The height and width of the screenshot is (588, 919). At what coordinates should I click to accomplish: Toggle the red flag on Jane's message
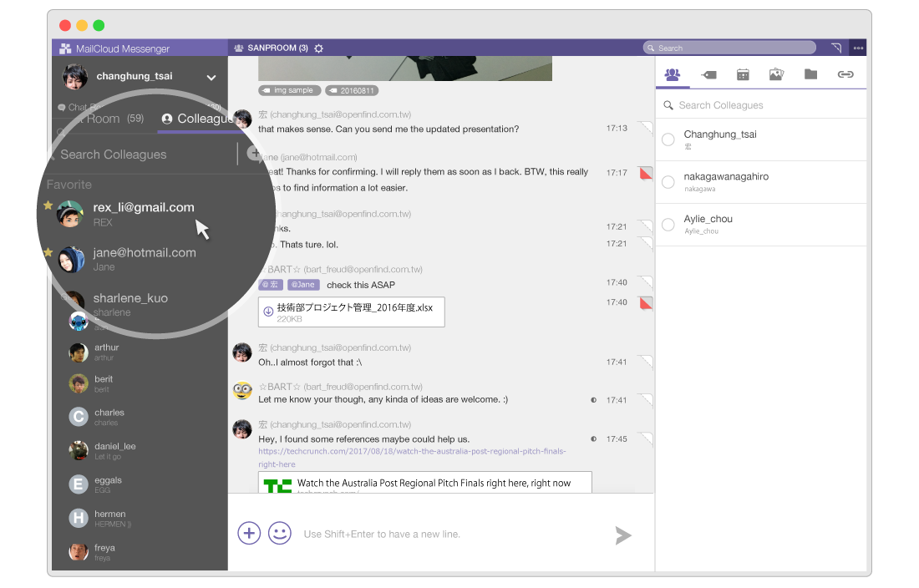(x=645, y=174)
